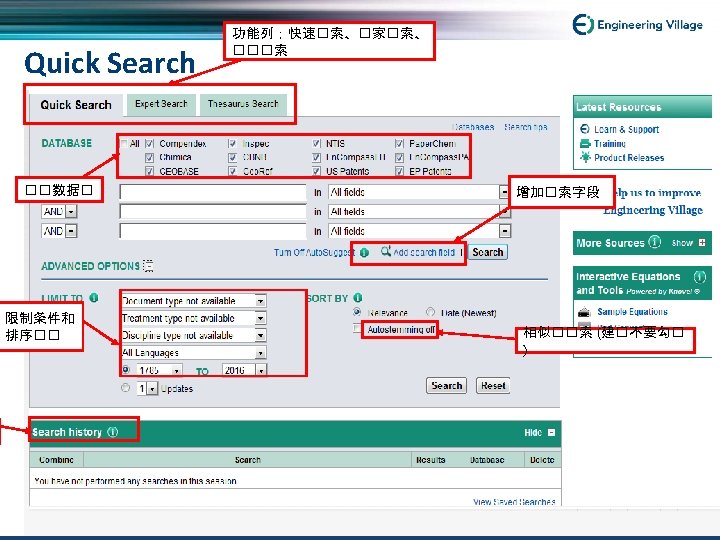The width and height of the screenshot is (720, 540).
Task: Uncheck the Inspec database checkbox
Action: (x=232, y=143)
